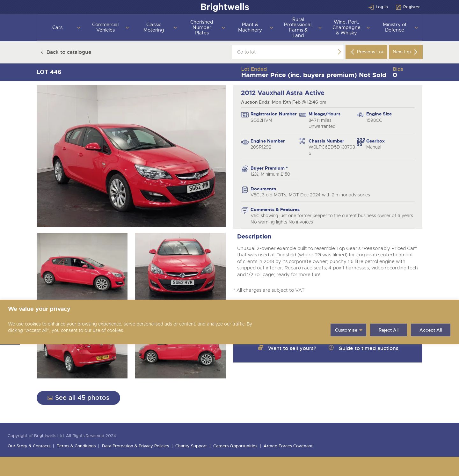Expand the Rural Professional, Farms & Land chevron
The height and width of the screenshot is (476, 459).
(x=320, y=28)
